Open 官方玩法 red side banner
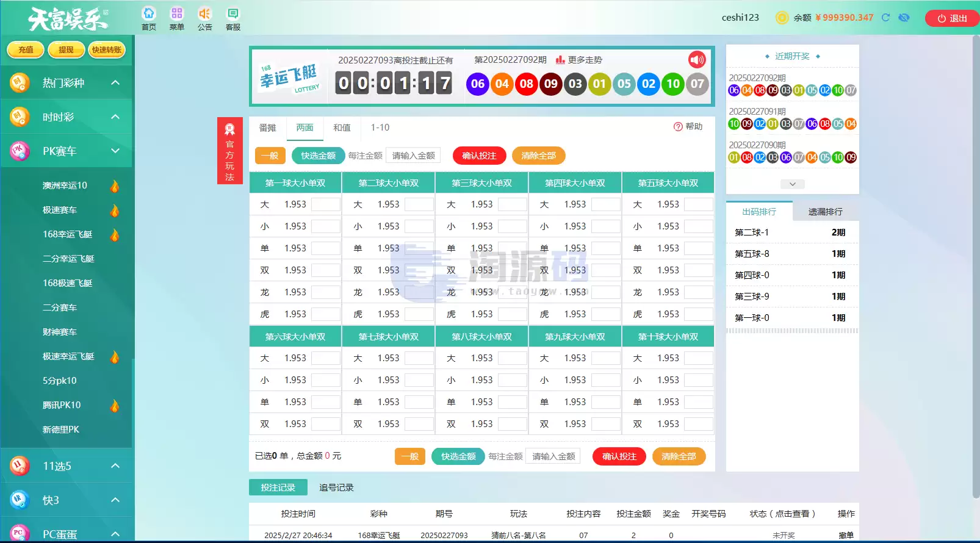The image size is (980, 543). tap(229, 151)
